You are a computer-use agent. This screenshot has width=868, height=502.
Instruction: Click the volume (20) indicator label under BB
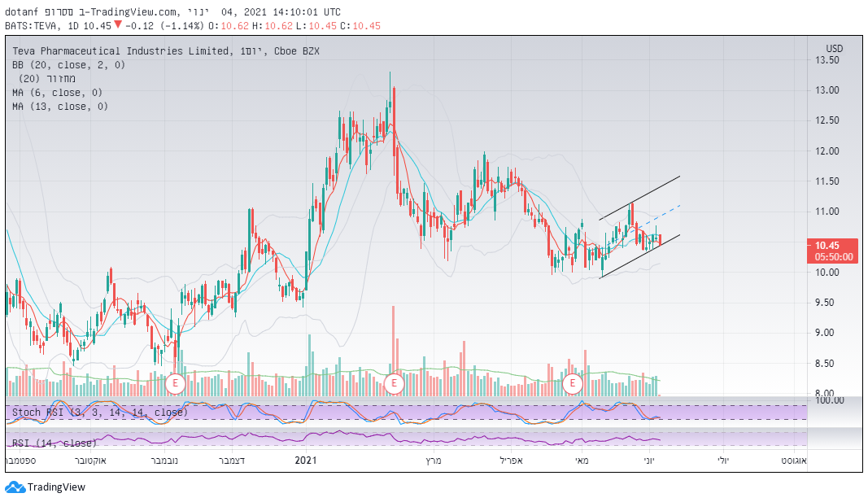point(47,79)
